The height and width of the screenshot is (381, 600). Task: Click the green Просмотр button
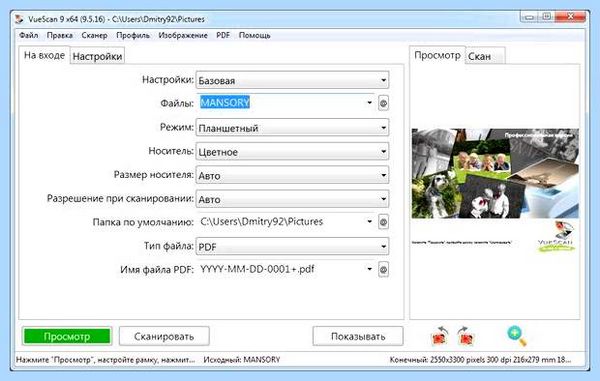point(67,336)
